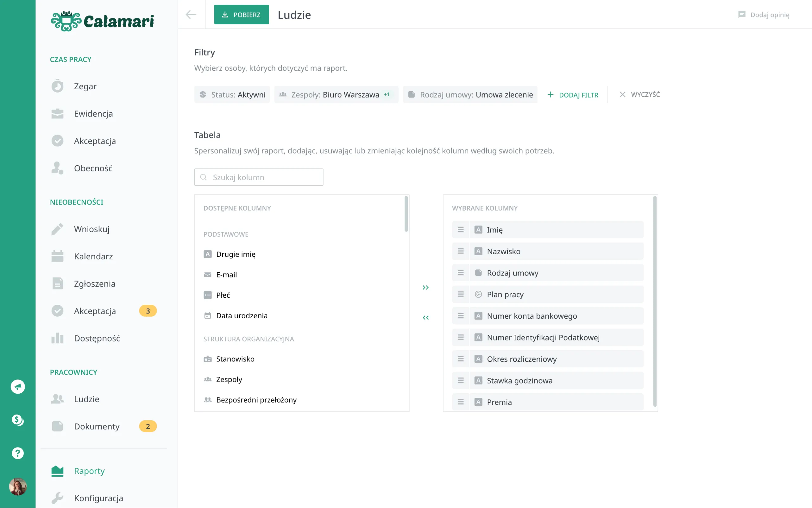The width and height of the screenshot is (812, 508).
Task: Open Zegar in Czas pracy menu
Action: [85, 86]
